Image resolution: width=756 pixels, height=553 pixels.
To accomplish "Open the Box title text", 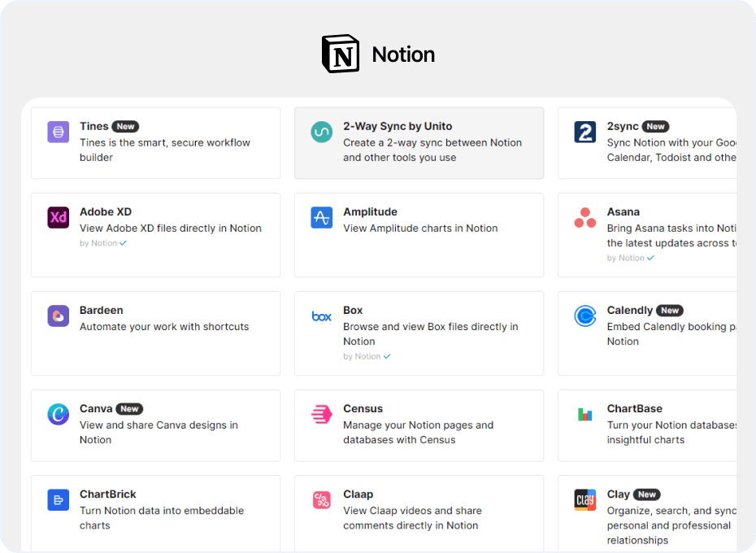I will (353, 311).
